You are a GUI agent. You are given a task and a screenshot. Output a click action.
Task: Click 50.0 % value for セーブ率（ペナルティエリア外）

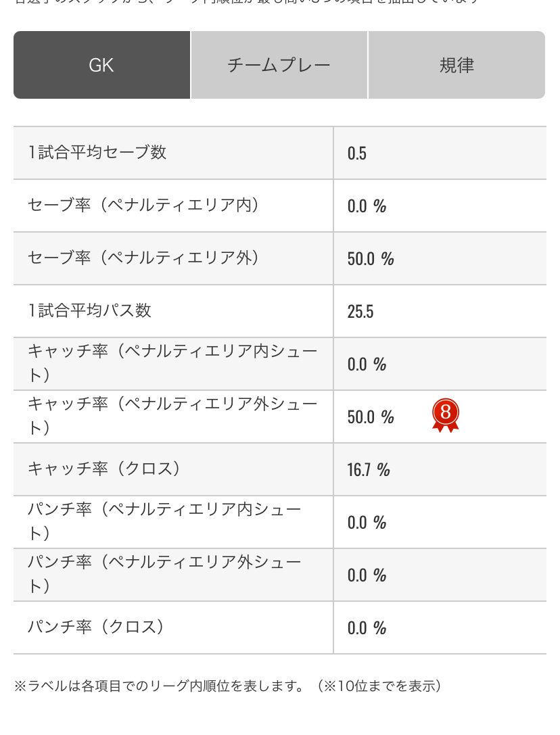click(x=371, y=259)
